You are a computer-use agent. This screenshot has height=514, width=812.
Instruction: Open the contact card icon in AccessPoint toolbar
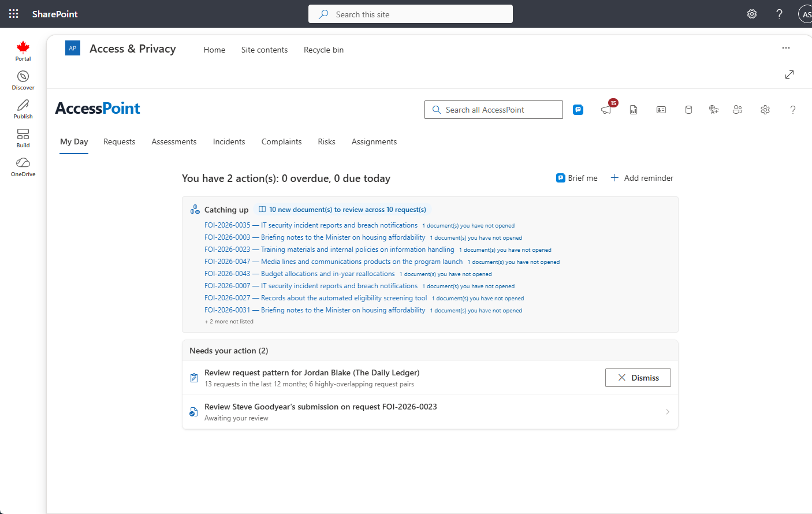coord(661,110)
